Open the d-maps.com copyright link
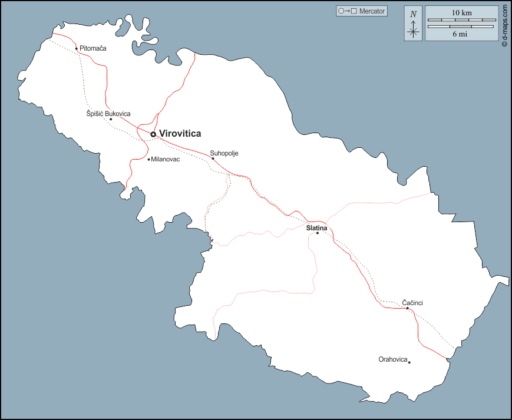The image size is (512, 420). pos(504,26)
